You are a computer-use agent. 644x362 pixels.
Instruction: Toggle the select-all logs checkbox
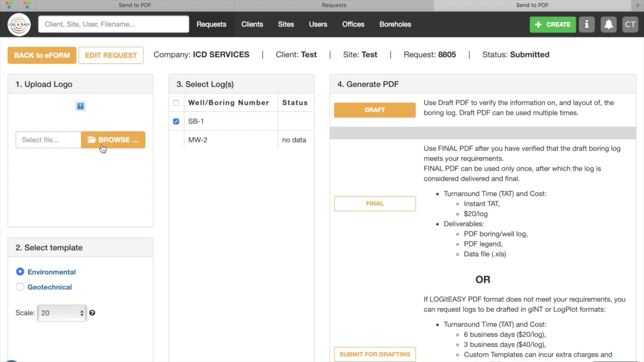(176, 103)
